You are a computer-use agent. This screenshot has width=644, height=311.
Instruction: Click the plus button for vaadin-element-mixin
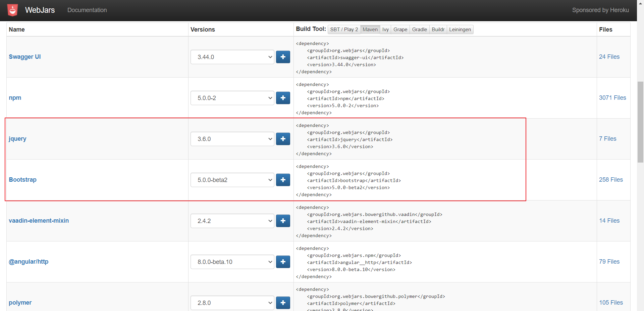tap(283, 221)
